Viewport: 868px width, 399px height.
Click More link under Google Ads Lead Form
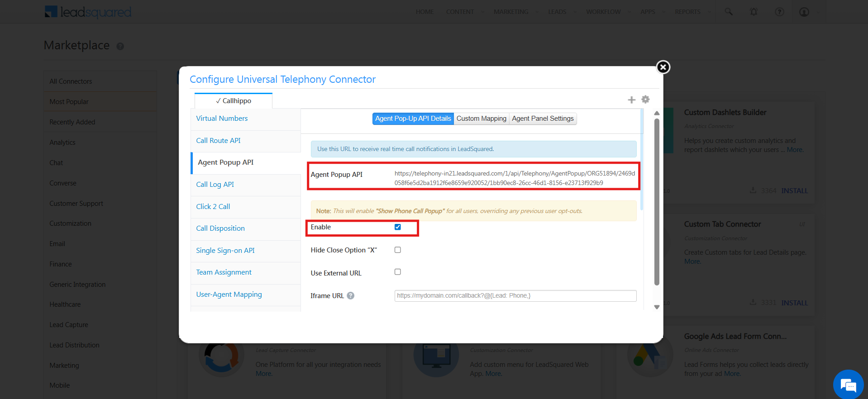click(x=732, y=374)
